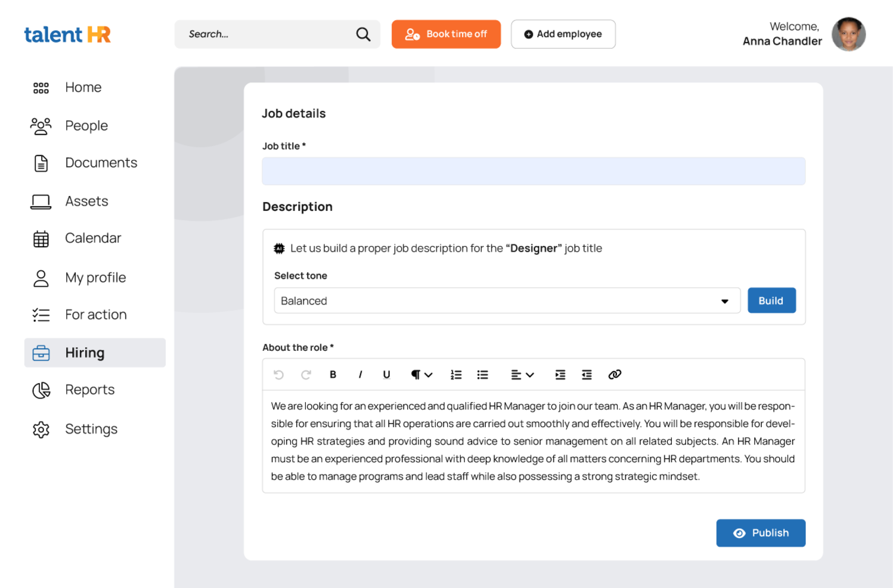Insert a numbered list
893x588 pixels.
tap(456, 375)
